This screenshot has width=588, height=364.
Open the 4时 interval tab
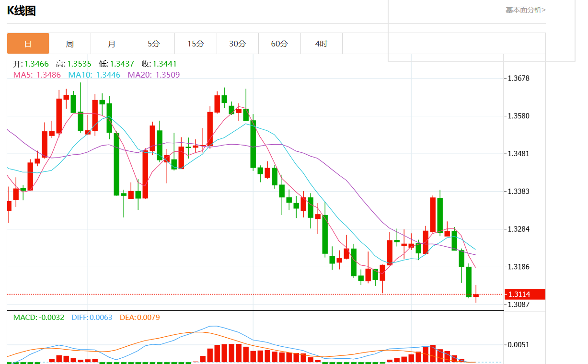[x=322, y=44]
